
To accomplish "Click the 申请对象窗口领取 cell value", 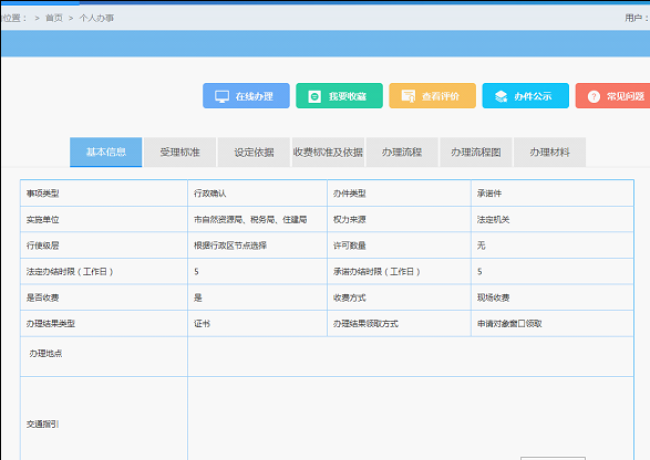I will [509, 324].
